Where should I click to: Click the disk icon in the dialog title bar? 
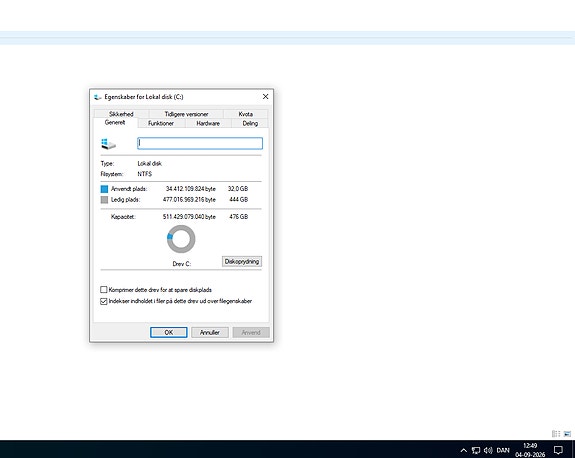tap(97, 97)
